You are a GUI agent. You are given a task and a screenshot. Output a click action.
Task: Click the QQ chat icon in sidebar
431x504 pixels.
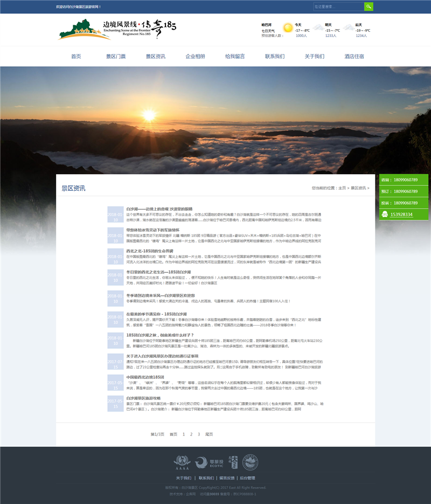[x=385, y=214]
